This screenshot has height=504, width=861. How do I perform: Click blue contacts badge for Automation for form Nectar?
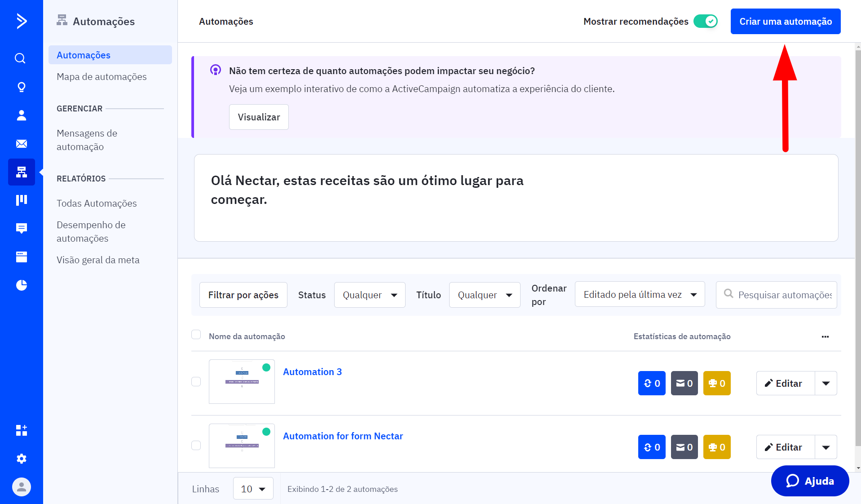coord(652,447)
